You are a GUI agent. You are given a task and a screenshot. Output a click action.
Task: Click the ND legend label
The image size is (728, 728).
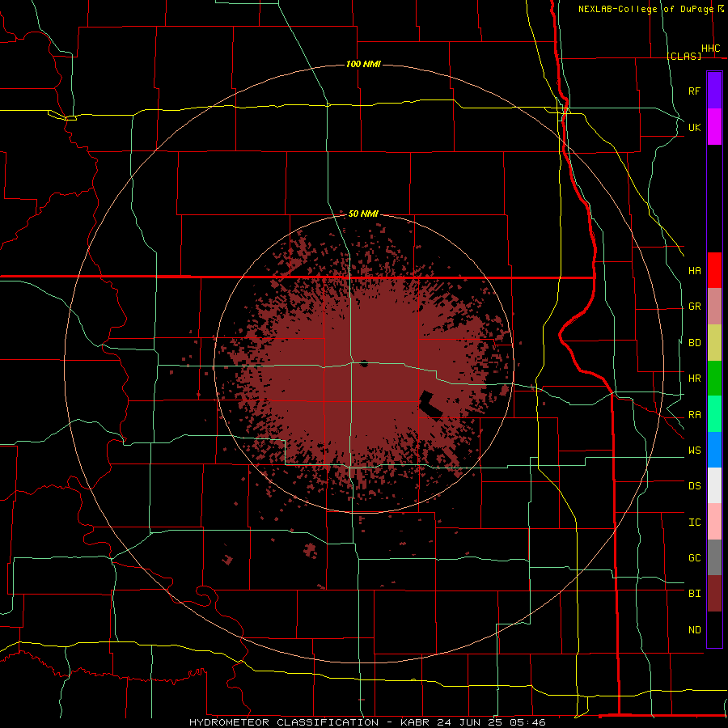(694, 630)
